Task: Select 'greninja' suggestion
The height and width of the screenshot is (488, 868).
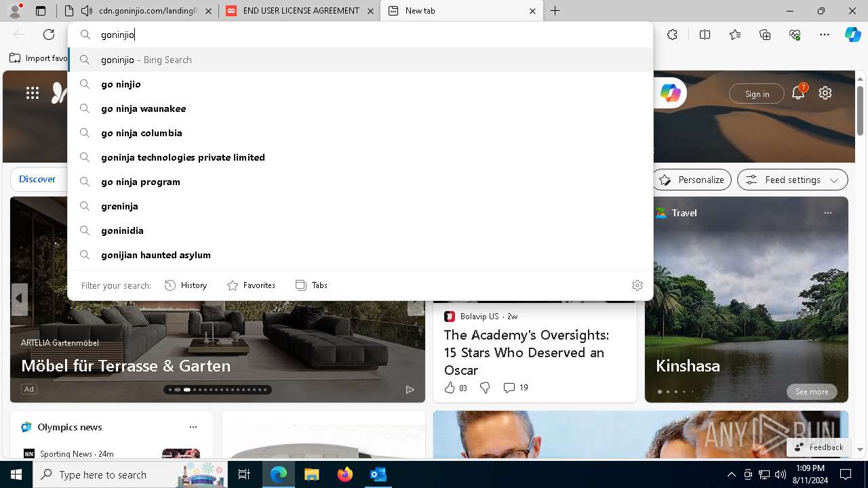Action: [x=360, y=206]
